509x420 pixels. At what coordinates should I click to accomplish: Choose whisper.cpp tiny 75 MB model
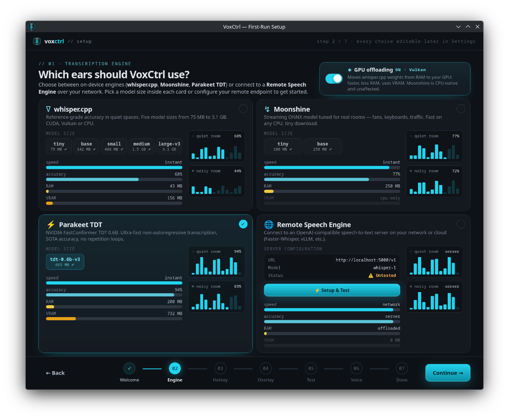coord(59,146)
